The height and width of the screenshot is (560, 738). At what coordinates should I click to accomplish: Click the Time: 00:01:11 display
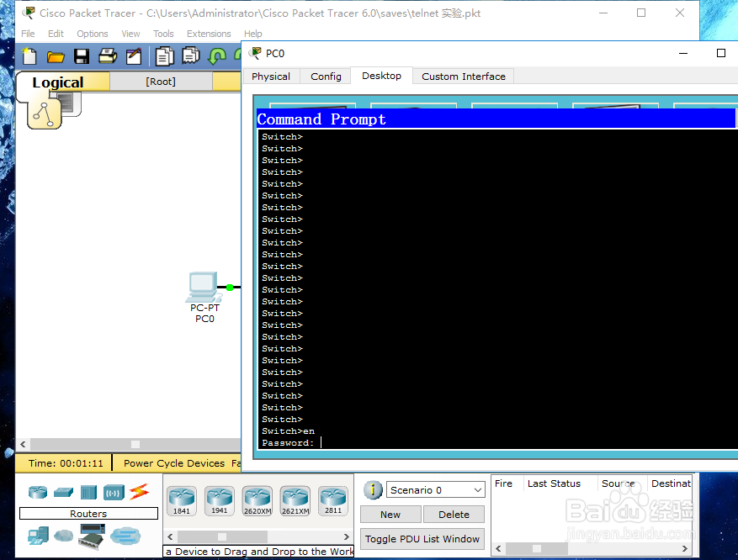point(66,463)
